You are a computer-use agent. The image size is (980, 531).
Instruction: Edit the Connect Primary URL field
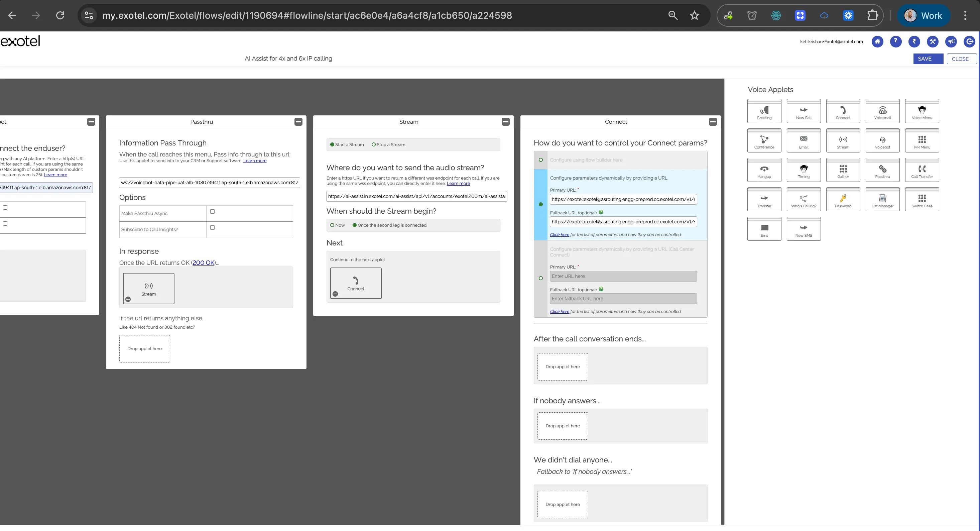pyautogui.click(x=623, y=199)
